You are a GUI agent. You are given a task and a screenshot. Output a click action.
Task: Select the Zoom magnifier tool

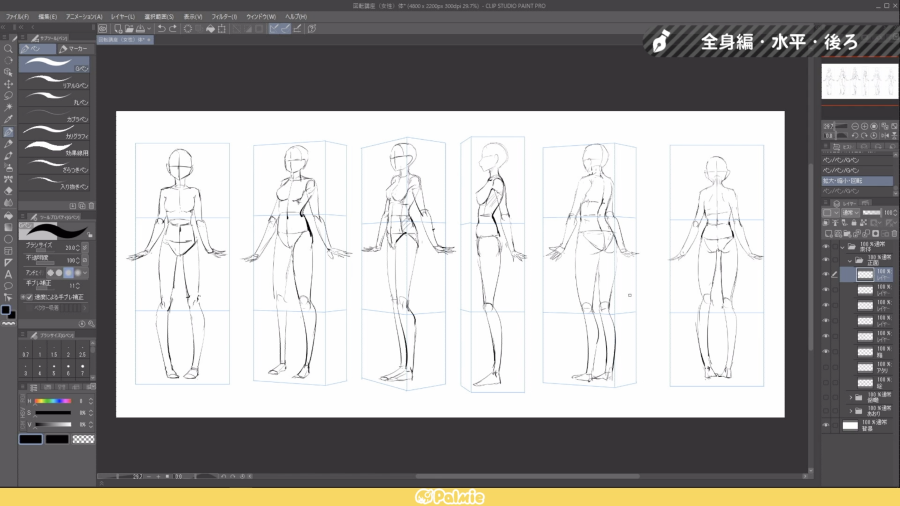[x=8, y=49]
